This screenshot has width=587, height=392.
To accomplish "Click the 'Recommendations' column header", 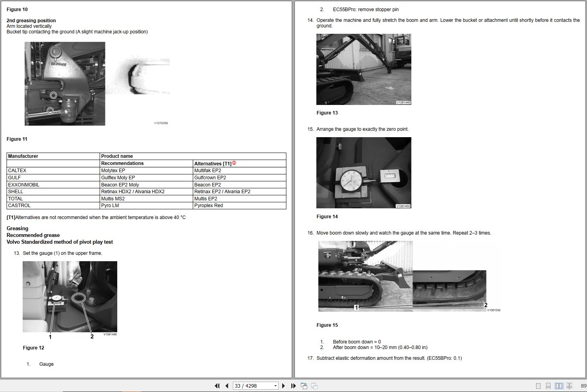I will pyautogui.click(x=146, y=163).
